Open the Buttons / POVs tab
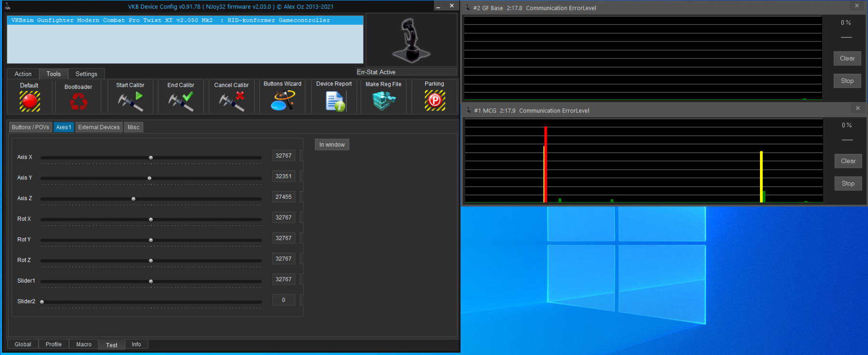868x355 pixels. point(30,127)
